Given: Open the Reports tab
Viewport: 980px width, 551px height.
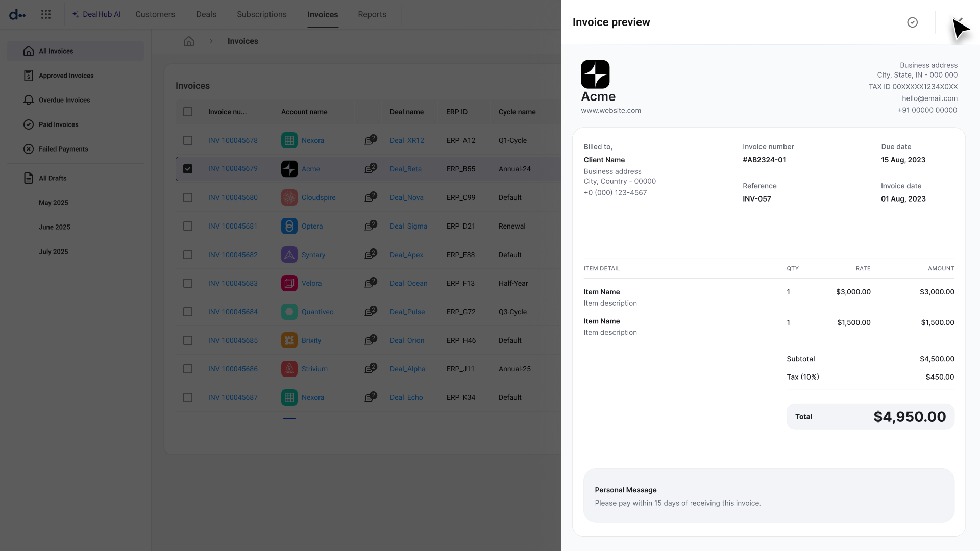Looking at the screenshot, I should [372, 14].
